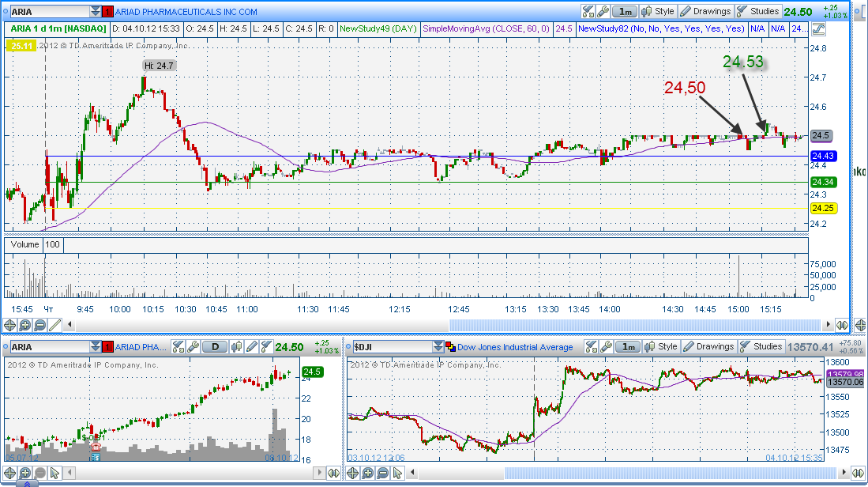The image size is (868, 487).
Task: Select pointer tool under daily ARIA chart
Action: point(54,473)
